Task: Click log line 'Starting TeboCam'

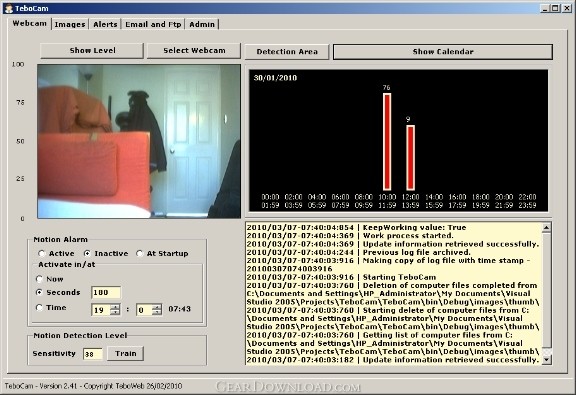Action: (x=341, y=277)
